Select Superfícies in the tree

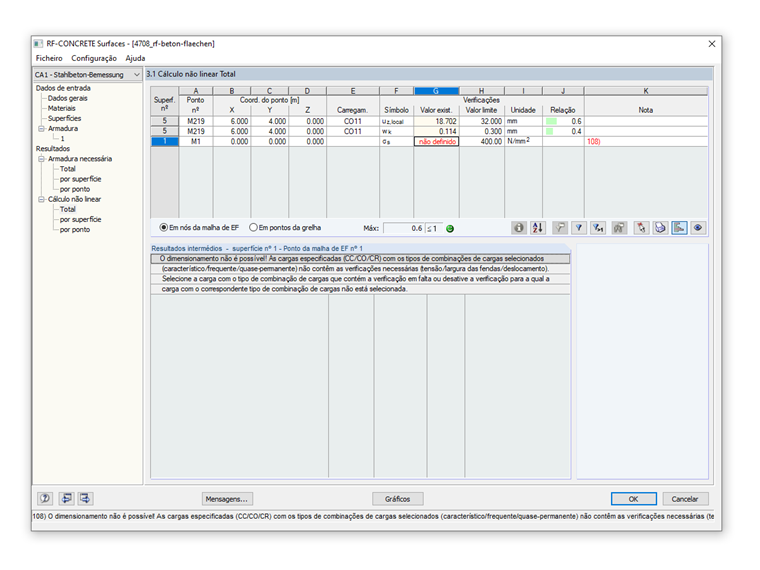[x=64, y=119]
